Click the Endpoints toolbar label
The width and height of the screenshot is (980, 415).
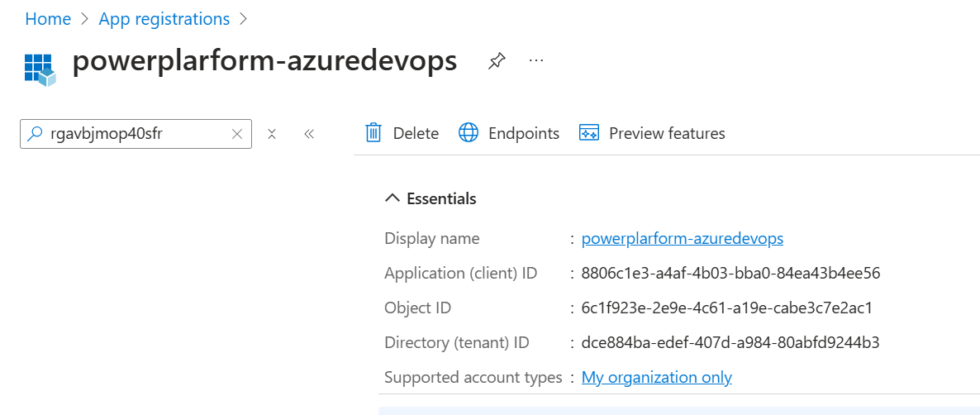524,133
